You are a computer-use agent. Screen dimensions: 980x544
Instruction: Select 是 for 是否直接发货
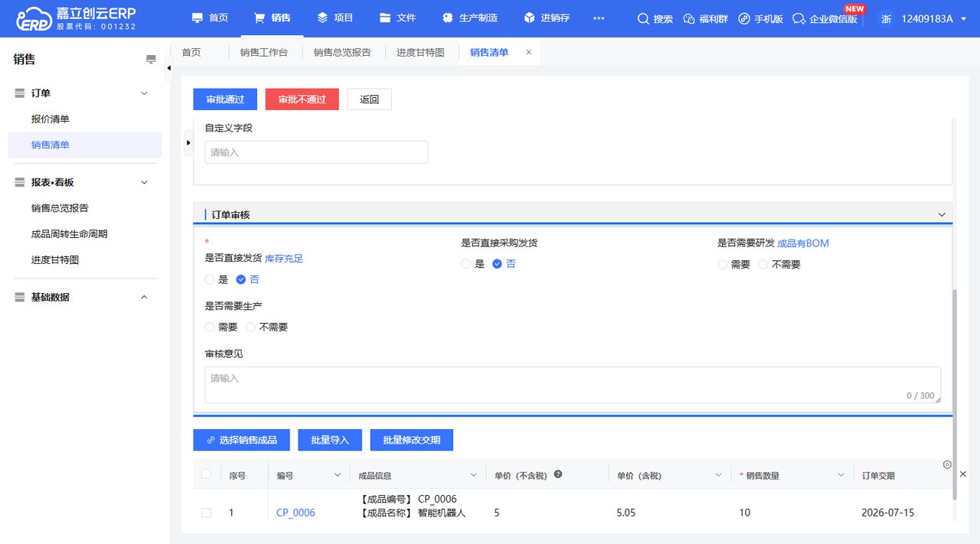tap(210, 280)
